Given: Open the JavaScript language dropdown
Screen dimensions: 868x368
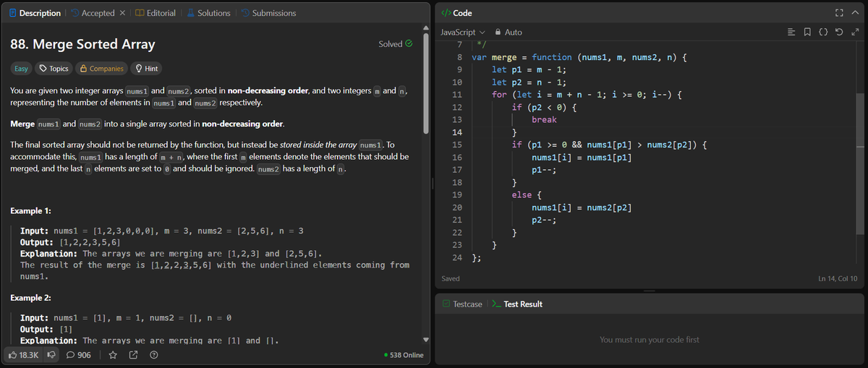Looking at the screenshot, I should [x=464, y=32].
